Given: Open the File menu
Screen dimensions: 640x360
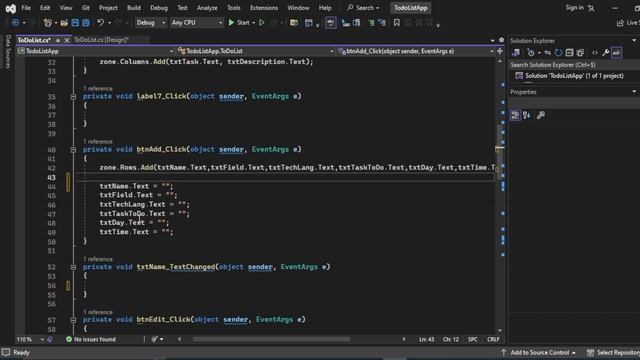Looking at the screenshot, I should point(26,8).
